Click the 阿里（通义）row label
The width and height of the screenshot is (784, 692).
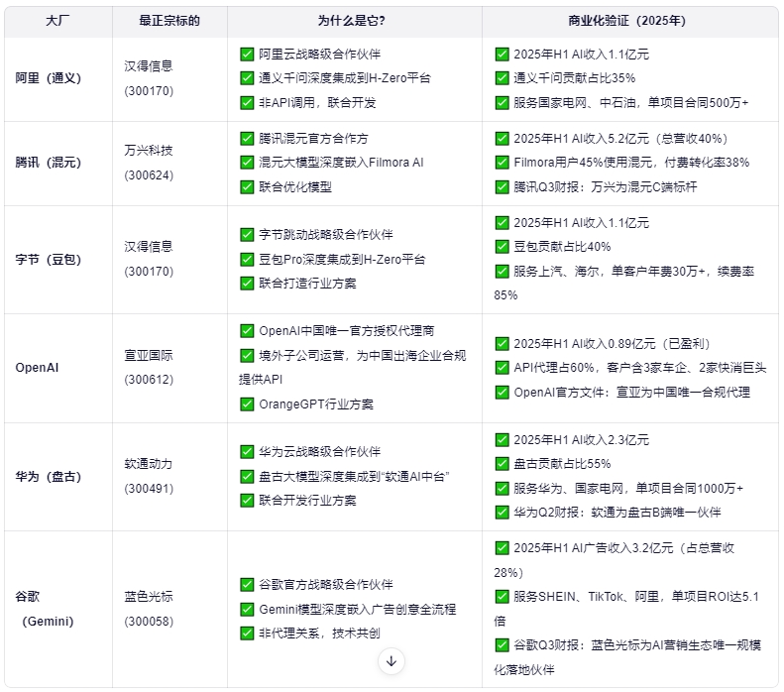[x=48, y=78]
